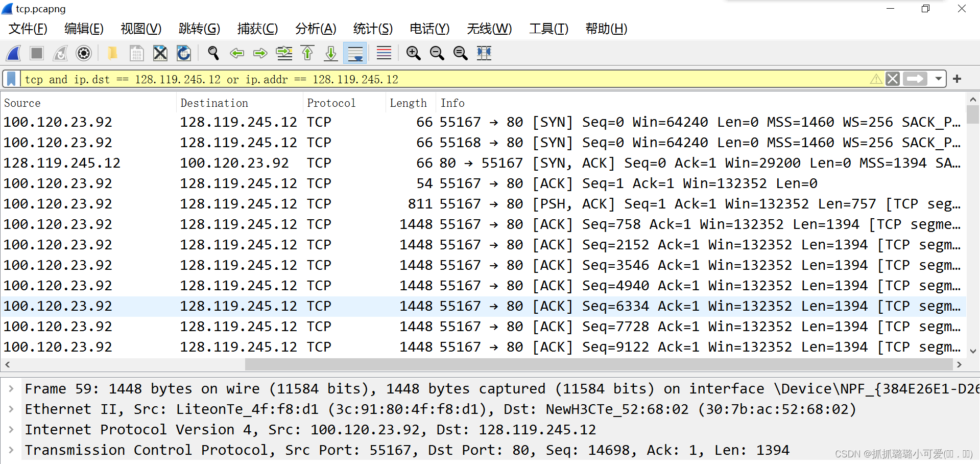Image resolution: width=980 pixels, height=464 pixels.
Task: Open the 统计(S) menu
Action: 373,29
